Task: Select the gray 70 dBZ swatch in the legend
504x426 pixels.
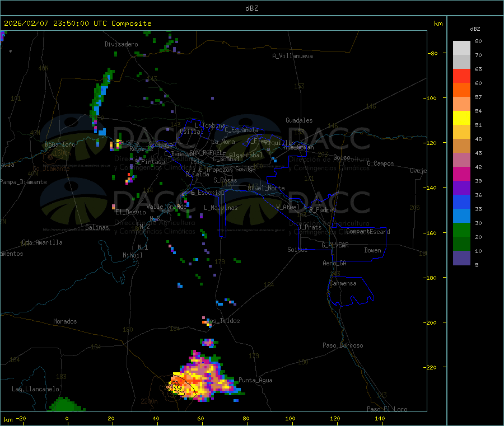Action: coord(461,62)
